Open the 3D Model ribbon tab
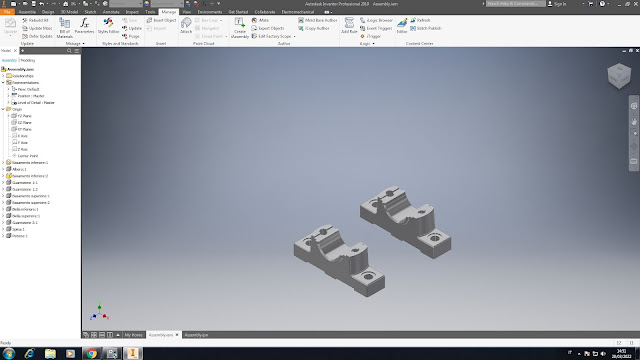The height and width of the screenshot is (360, 640). (69, 12)
